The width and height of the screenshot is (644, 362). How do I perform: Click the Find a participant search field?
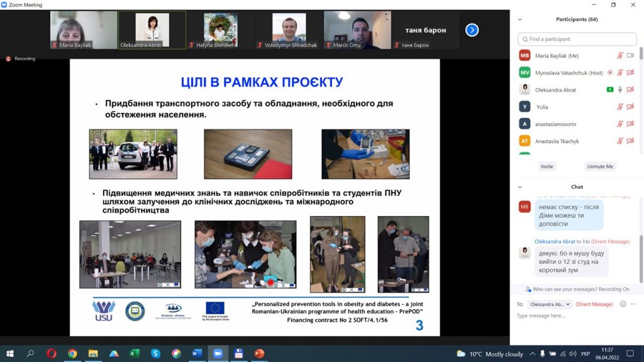click(x=577, y=39)
